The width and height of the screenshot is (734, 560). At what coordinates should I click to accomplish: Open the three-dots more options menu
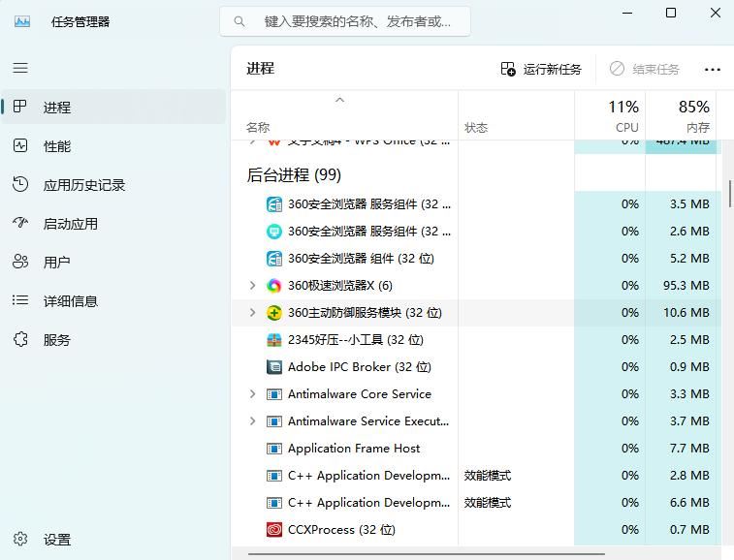point(713,70)
